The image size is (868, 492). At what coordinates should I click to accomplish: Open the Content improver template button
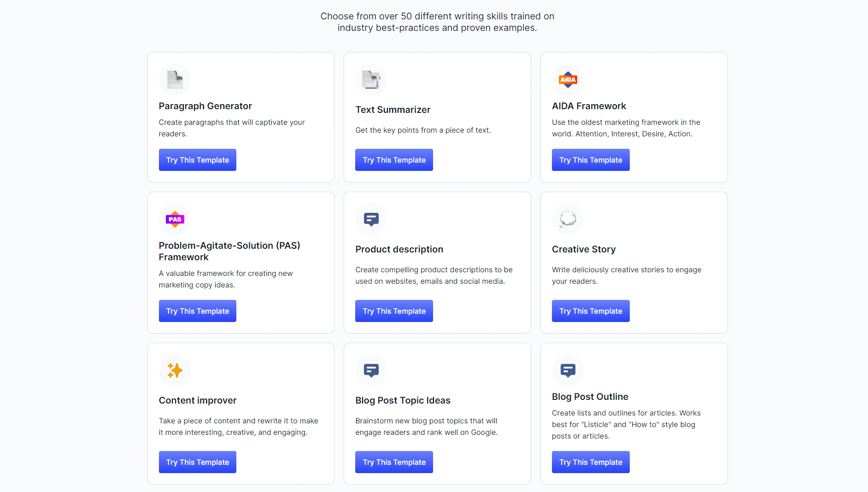point(197,462)
